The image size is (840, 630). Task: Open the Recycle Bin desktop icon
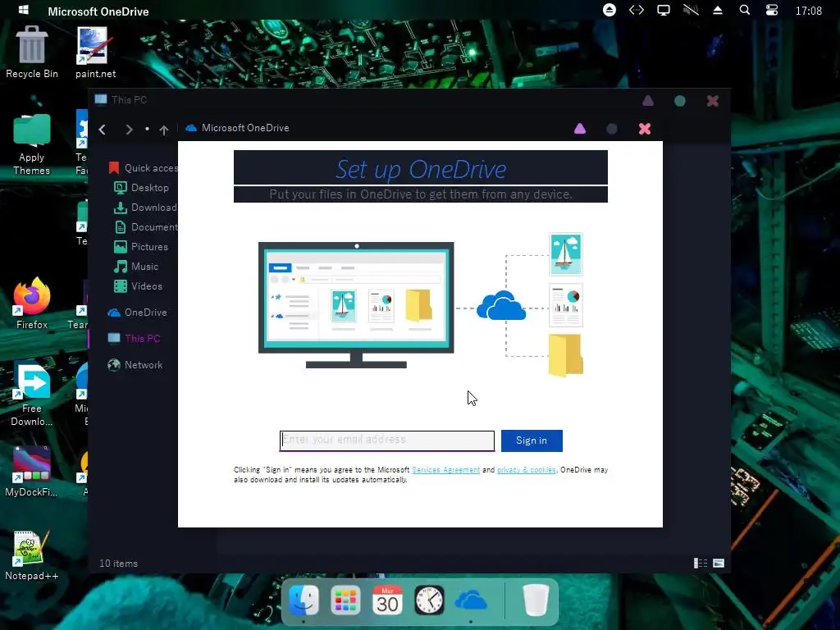coord(32,52)
